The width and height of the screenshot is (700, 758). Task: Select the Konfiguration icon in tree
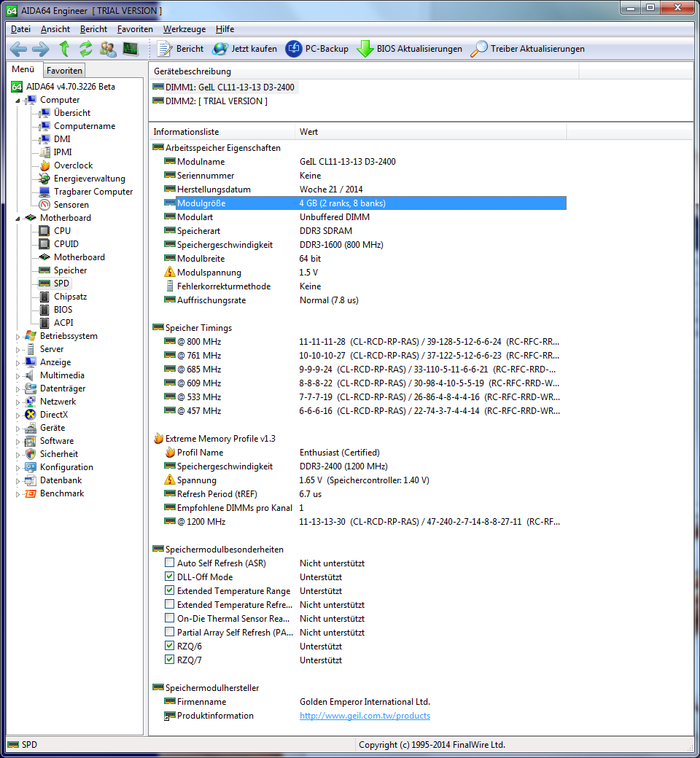click(x=31, y=467)
